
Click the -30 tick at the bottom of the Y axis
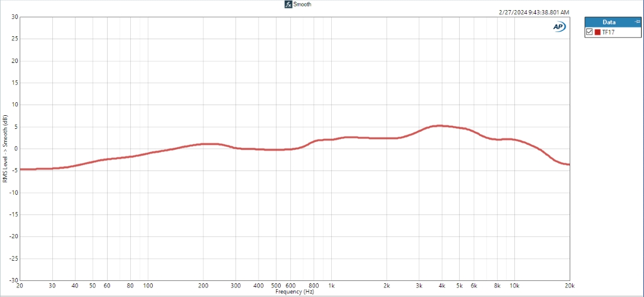tap(14, 280)
